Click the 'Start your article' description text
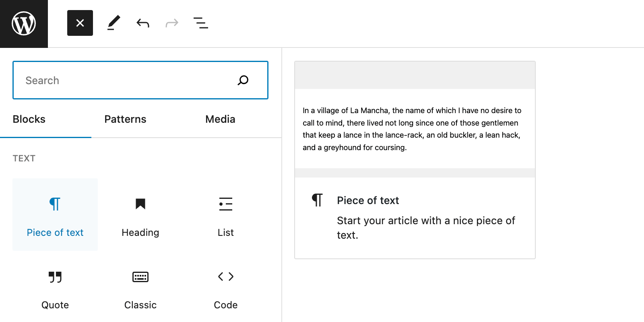 click(426, 228)
